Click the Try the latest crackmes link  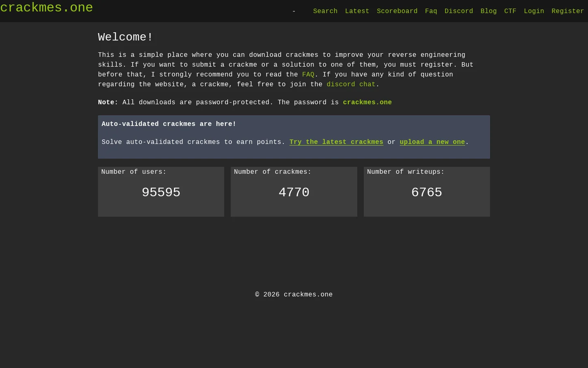click(x=336, y=142)
